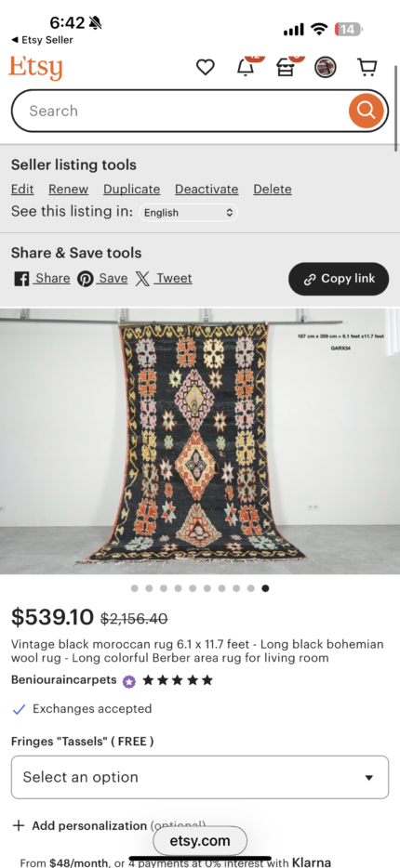
Task: Click the Edit listing link
Action: pos(22,190)
